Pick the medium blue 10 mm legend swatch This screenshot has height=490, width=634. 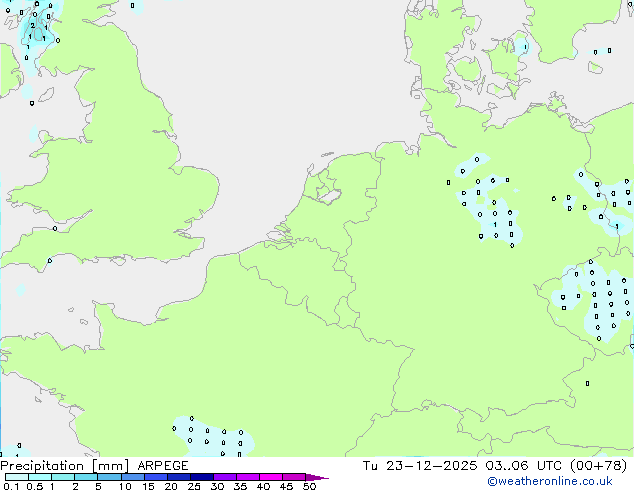pos(133,478)
